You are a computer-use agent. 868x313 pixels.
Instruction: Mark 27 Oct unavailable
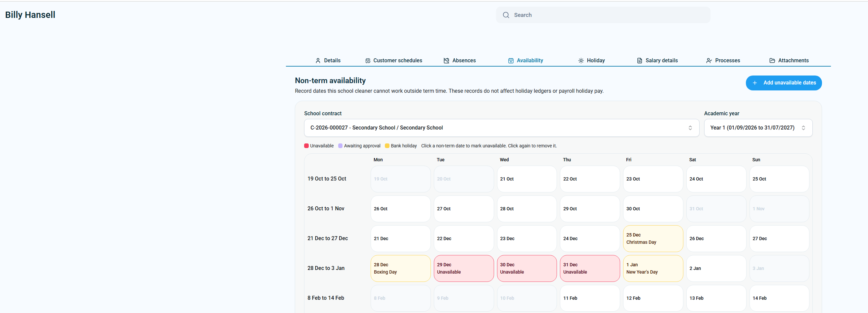point(464,209)
